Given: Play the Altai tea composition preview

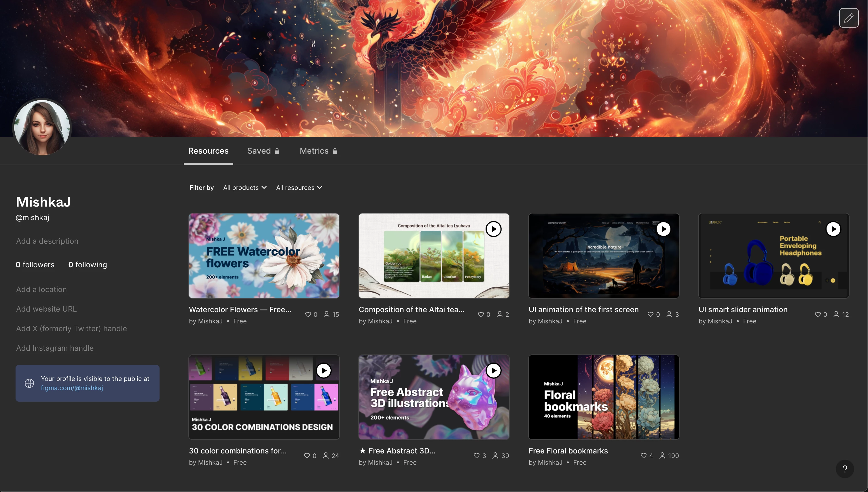Looking at the screenshot, I should pos(493,229).
